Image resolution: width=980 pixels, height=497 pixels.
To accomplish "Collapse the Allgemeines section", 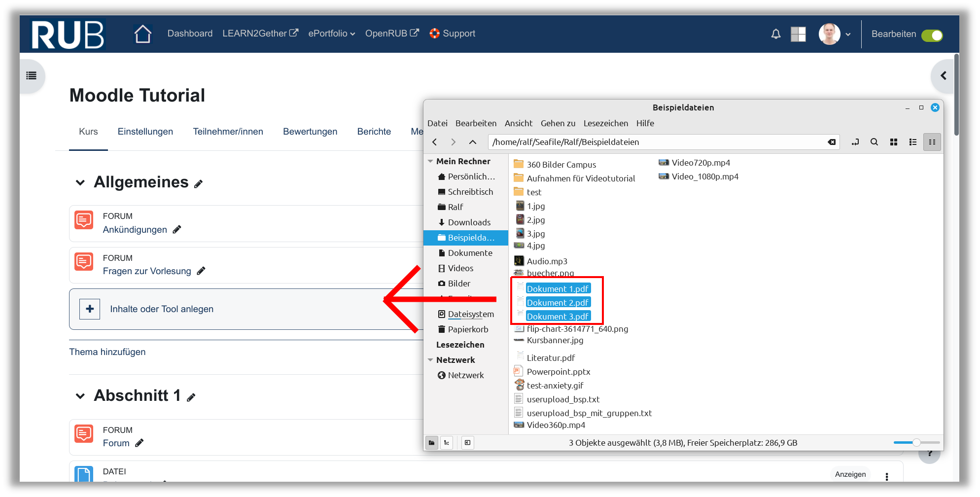I will (80, 183).
